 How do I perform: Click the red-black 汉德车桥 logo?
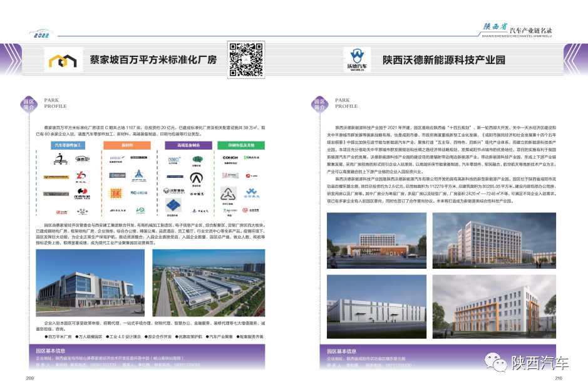(x=81, y=194)
